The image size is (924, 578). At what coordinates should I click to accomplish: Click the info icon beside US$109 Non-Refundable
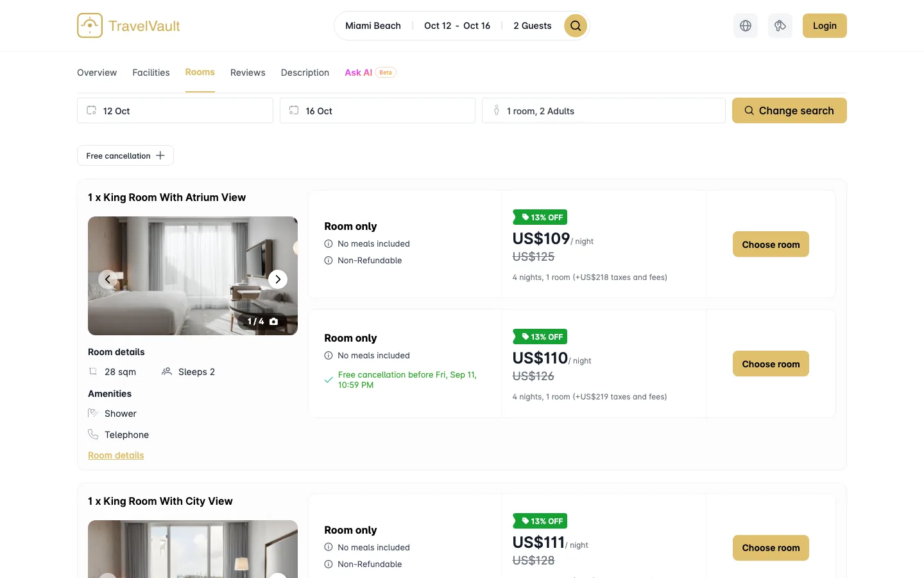pyautogui.click(x=329, y=260)
